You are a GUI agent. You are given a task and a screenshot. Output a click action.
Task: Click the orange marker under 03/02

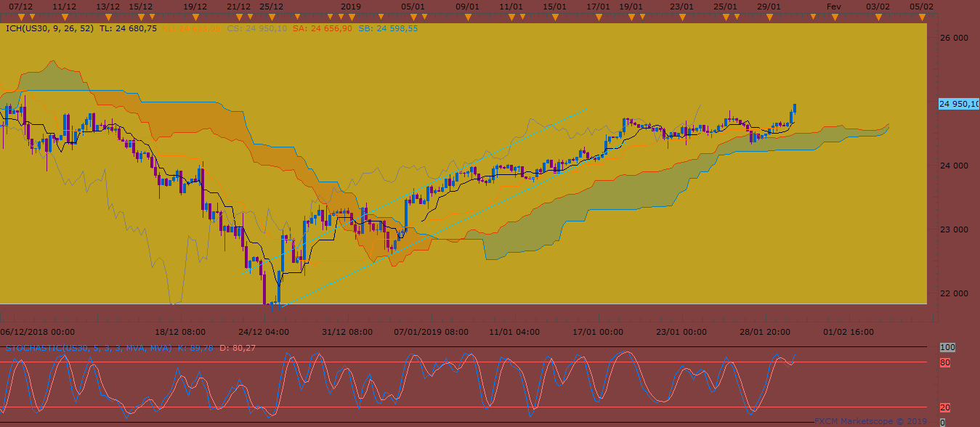point(878,16)
